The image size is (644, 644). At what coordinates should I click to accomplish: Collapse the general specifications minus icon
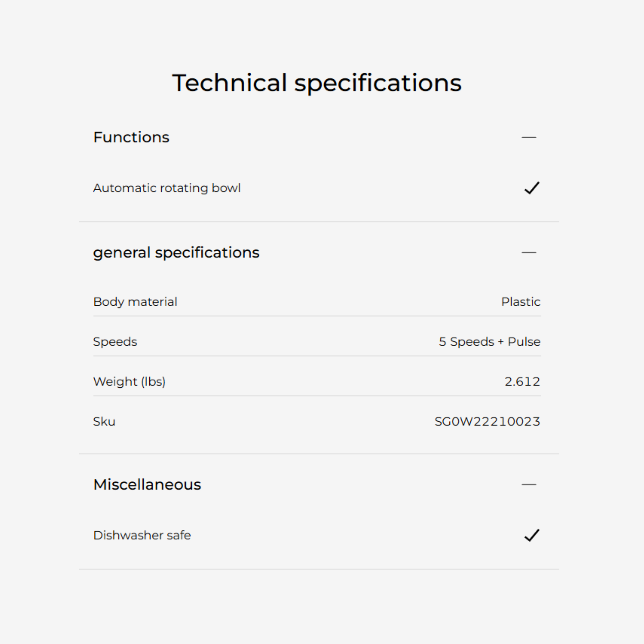point(529,253)
